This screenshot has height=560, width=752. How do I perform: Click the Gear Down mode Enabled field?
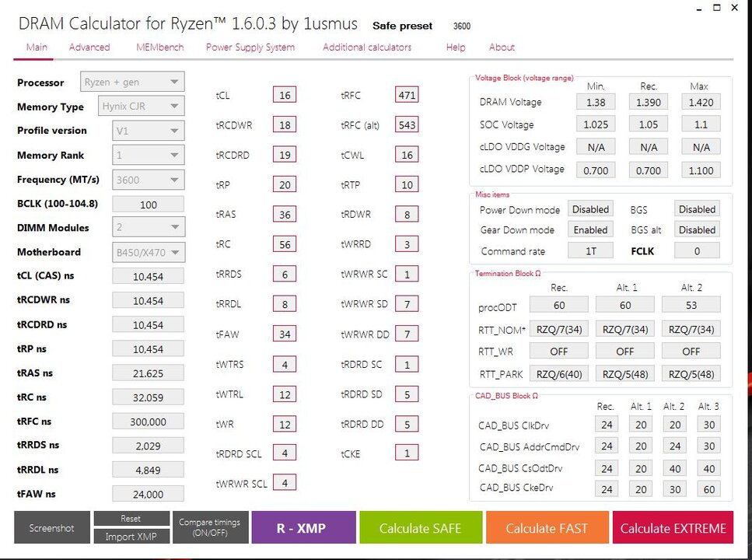click(x=590, y=229)
